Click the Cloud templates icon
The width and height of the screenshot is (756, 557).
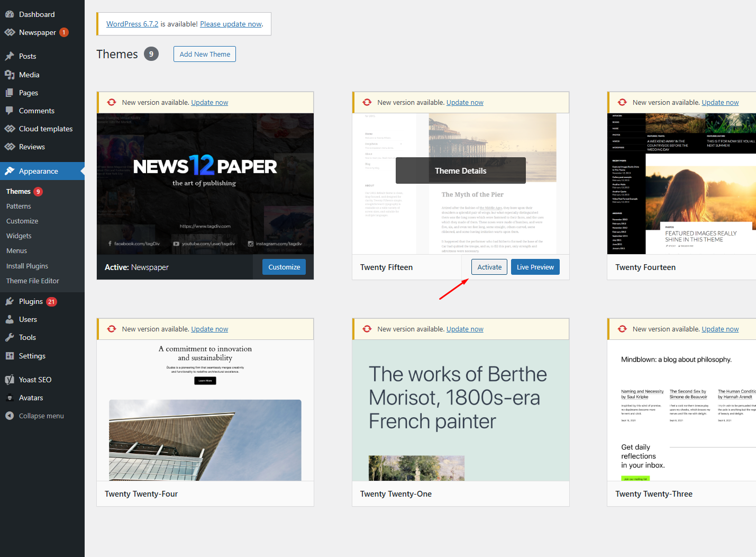[10, 129]
